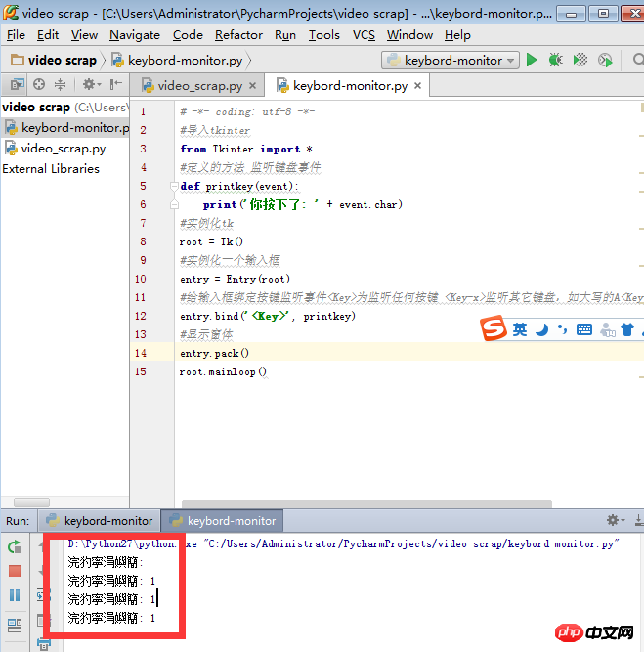644x652 pixels.
Task: Open the Refactor menu
Action: point(238,34)
